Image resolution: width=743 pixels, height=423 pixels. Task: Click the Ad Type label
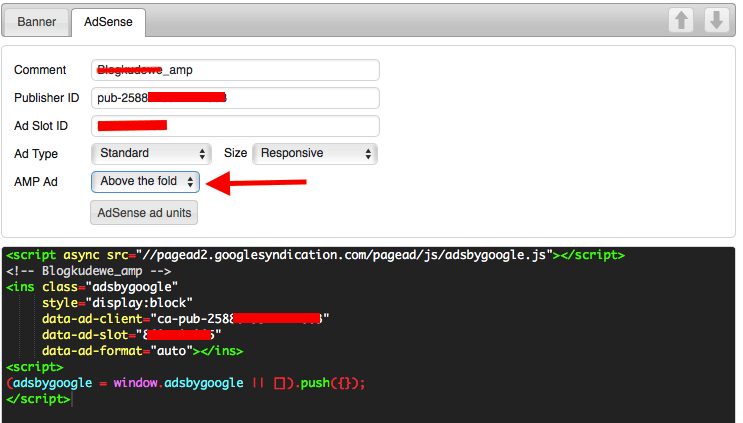pyautogui.click(x=36, y=154)
